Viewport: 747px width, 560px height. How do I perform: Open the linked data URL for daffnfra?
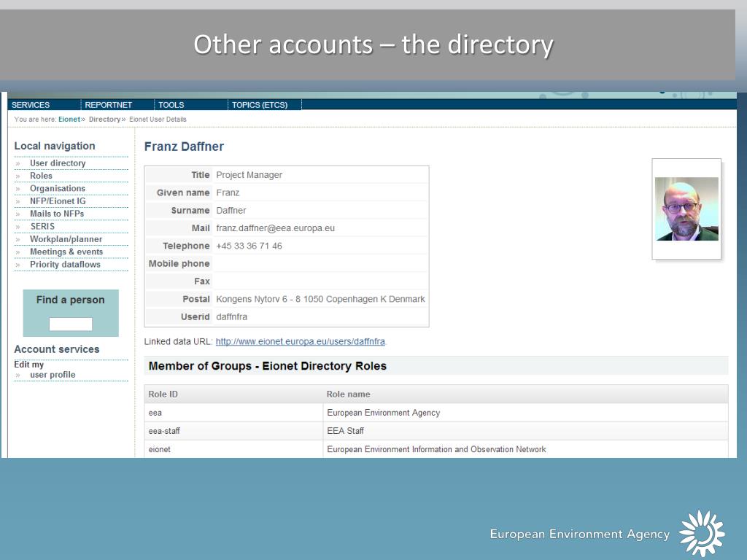[x=300, y=341]
